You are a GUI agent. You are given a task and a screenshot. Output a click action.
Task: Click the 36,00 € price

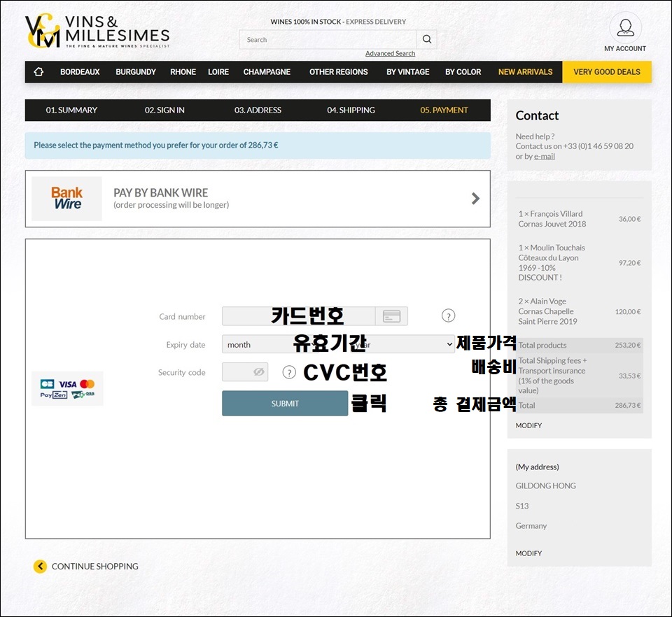pyautogui.click(x=629, y=219)
